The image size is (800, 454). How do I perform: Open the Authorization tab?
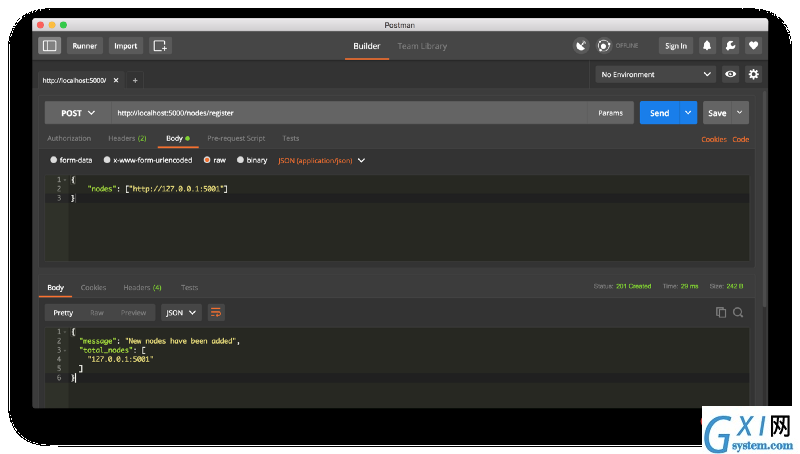[x=69, y=138]
